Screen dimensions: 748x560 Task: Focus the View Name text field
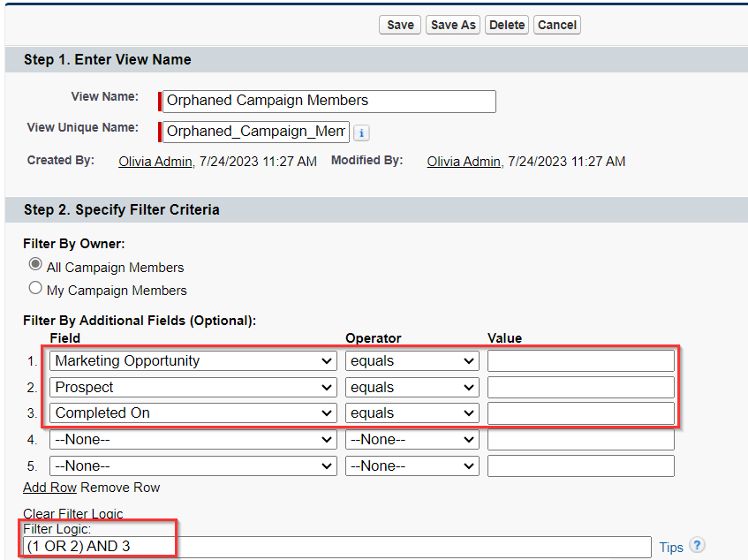pos(329,102)
